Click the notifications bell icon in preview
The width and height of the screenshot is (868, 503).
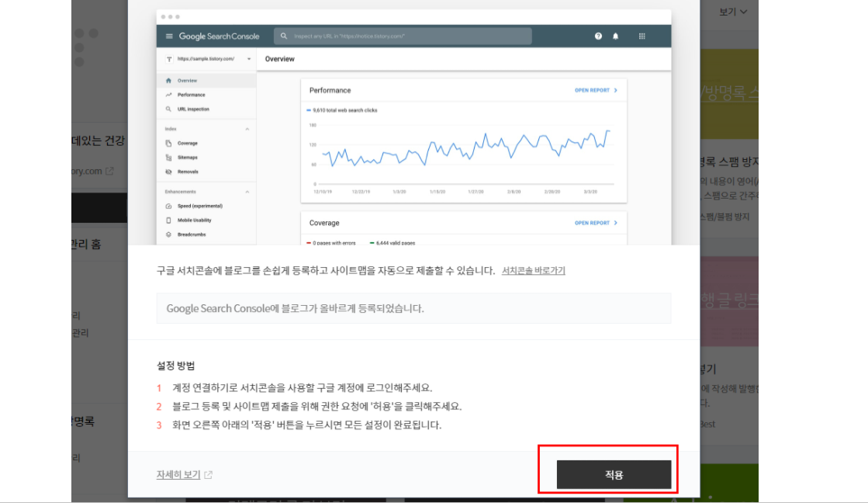click(x=615, y=36)
